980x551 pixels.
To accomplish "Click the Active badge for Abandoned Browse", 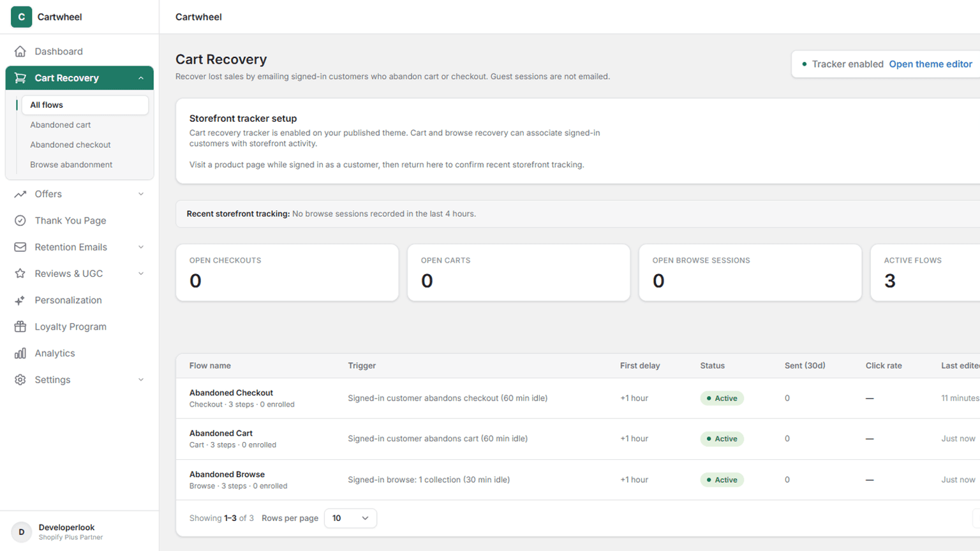I will [x=722, y=480].
